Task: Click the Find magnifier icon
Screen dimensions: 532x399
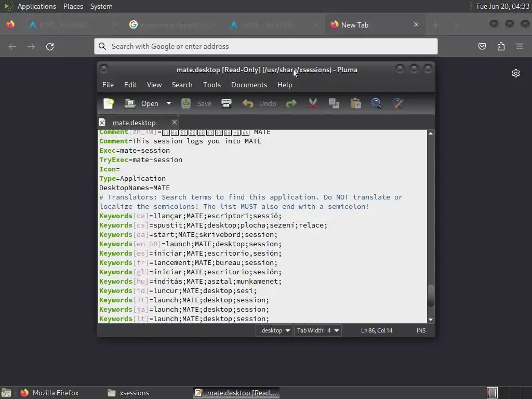Action: [376, 103]
